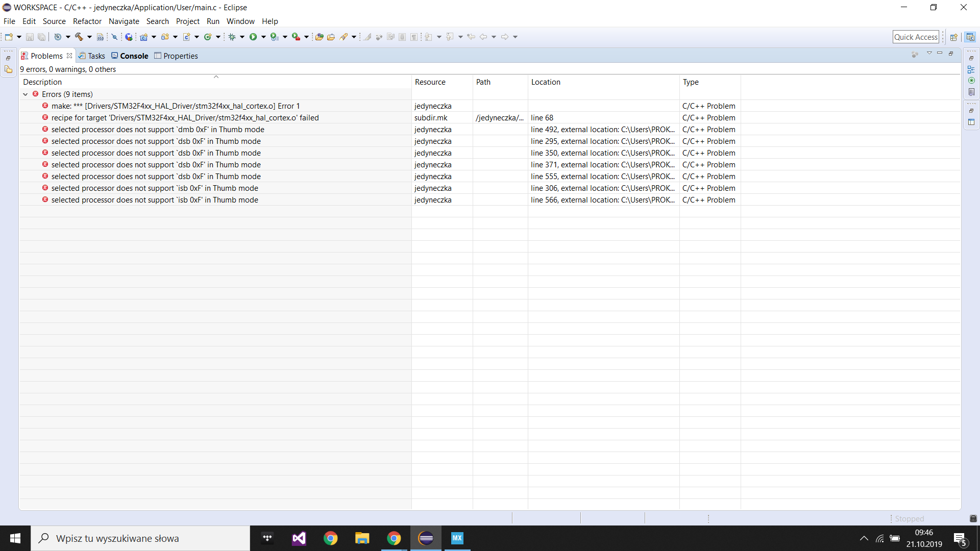Minimize the Problems view panel

940,53
